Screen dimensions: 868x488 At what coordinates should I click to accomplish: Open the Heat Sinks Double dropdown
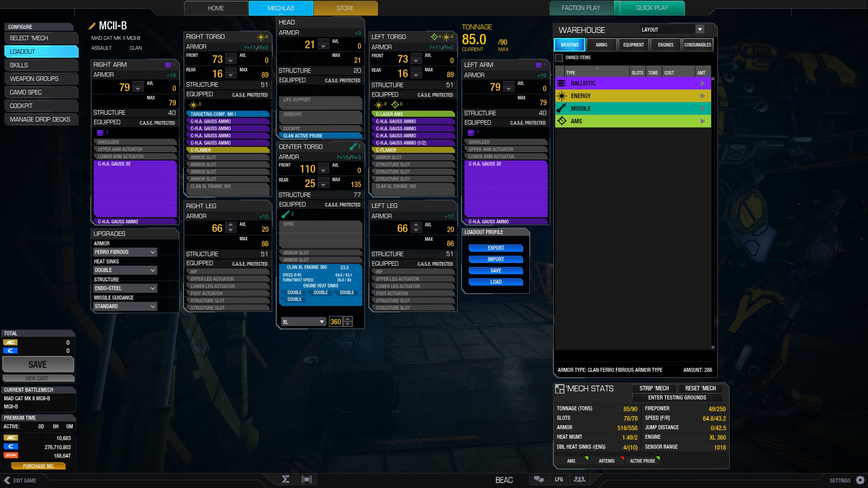125,270
